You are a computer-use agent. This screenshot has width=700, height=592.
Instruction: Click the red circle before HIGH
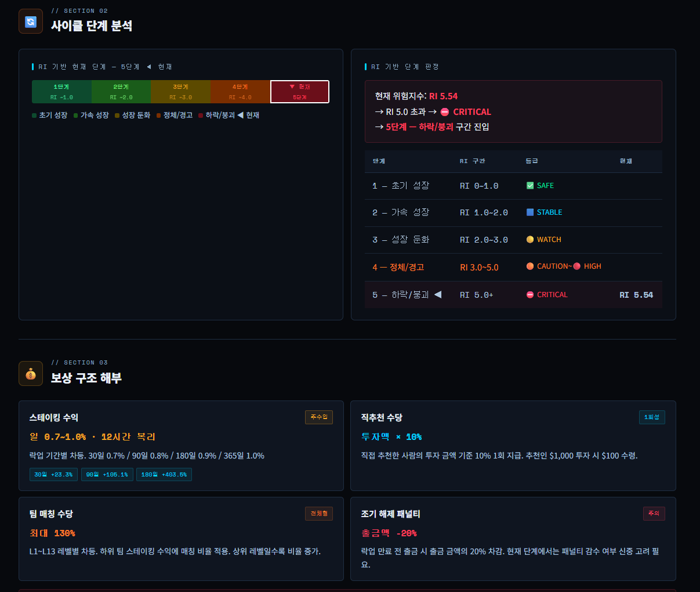(576, 266)
